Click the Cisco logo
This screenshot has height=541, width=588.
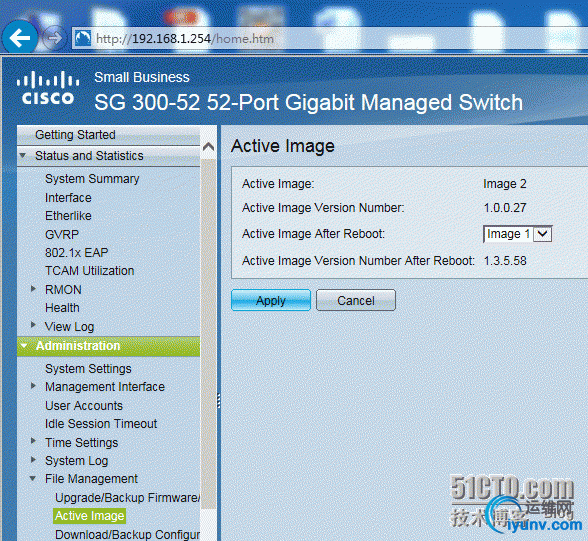(48, 88)
